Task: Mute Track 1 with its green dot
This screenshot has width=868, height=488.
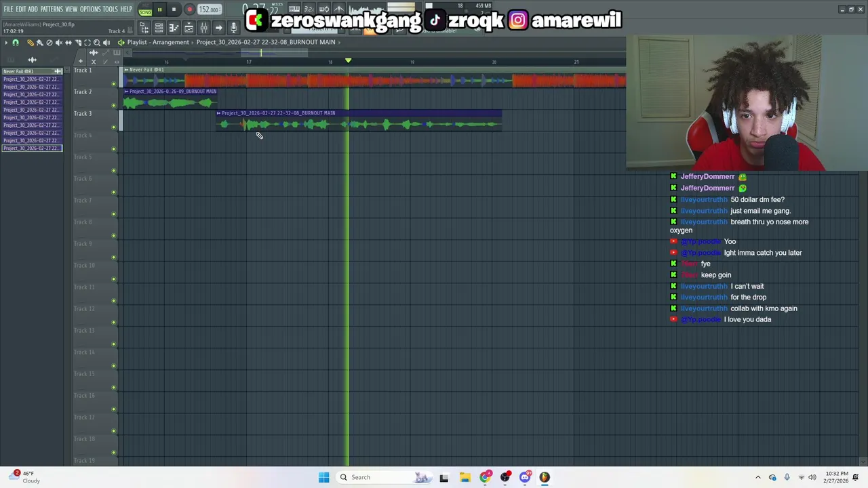Action: coord(113,84)
